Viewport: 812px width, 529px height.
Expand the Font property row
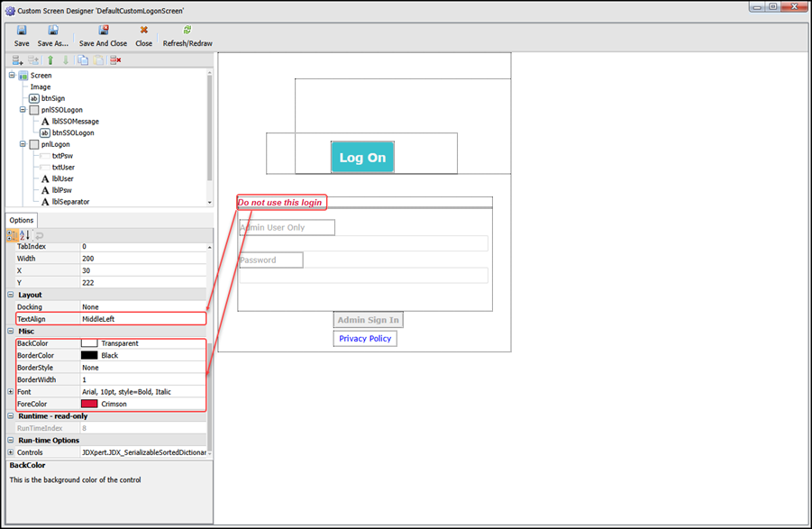11,392
